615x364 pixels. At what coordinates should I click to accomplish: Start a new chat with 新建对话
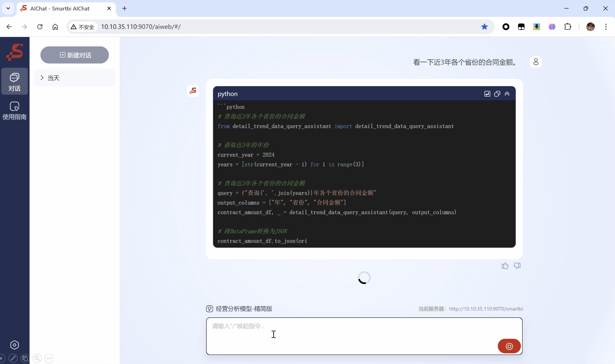(75, 55)
